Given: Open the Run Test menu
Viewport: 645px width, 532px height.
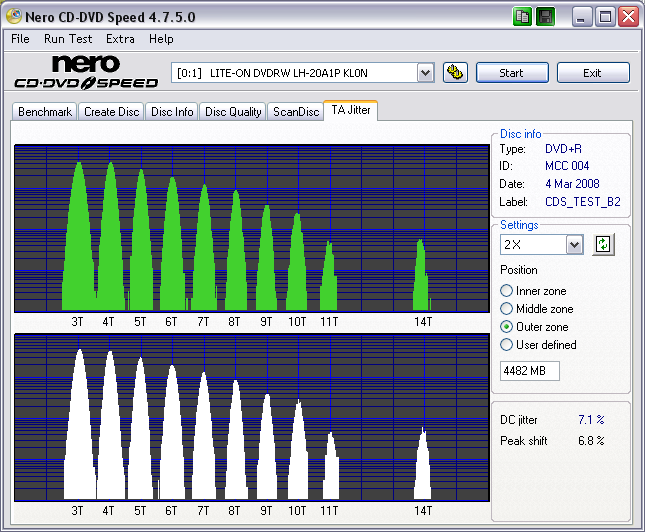Looking at the screenshot, I should (x=68, y=39).
